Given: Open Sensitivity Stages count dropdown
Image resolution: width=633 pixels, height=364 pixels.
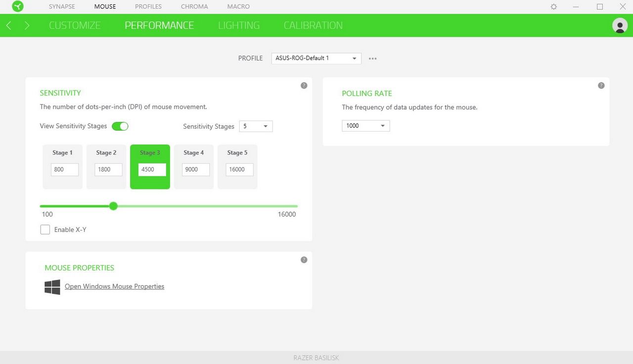Looking at the screenshot, I should 256,126.
